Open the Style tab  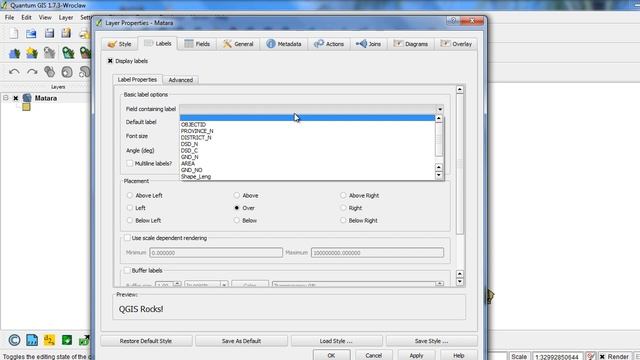click(x=120, y=44)
